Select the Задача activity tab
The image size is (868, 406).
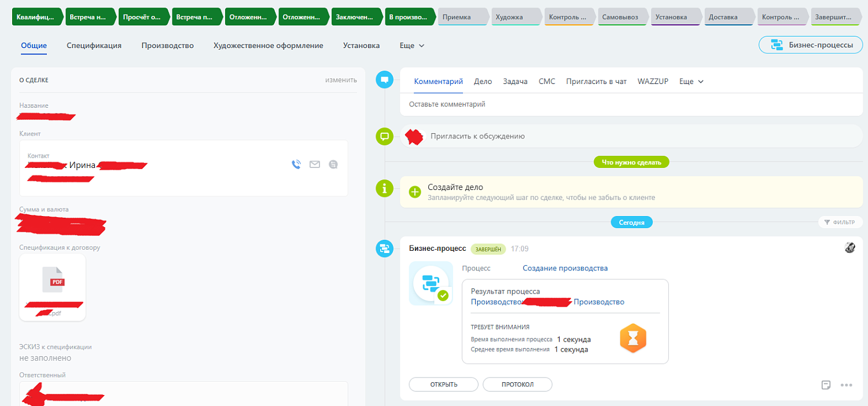(x=517, y=81)
